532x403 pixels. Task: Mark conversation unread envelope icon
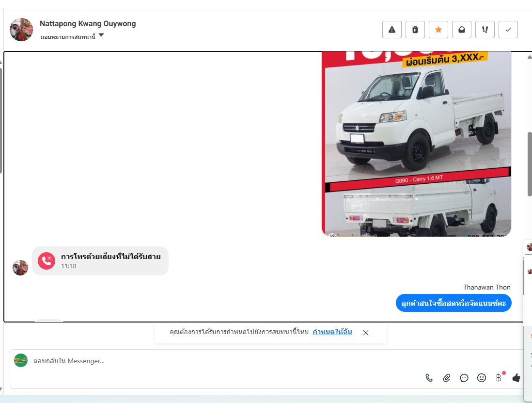(462, 30)
